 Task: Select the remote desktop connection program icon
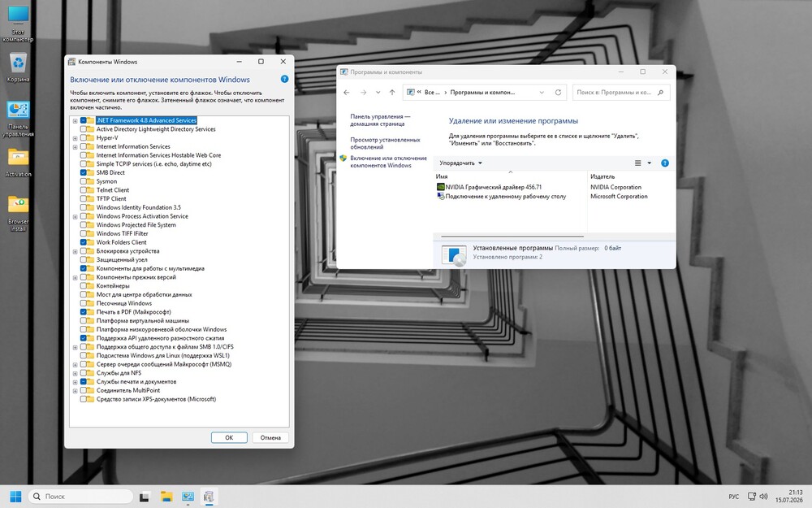coord(441,197)
